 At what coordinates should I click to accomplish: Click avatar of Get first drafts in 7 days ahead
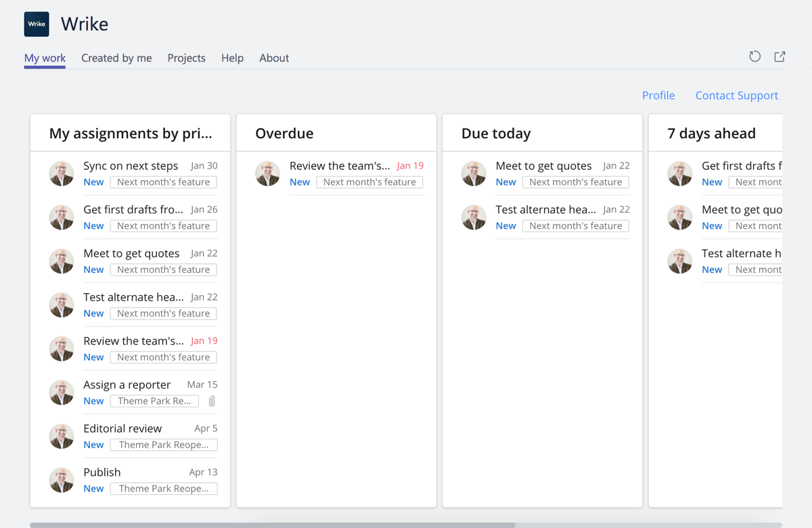point(680,173)
